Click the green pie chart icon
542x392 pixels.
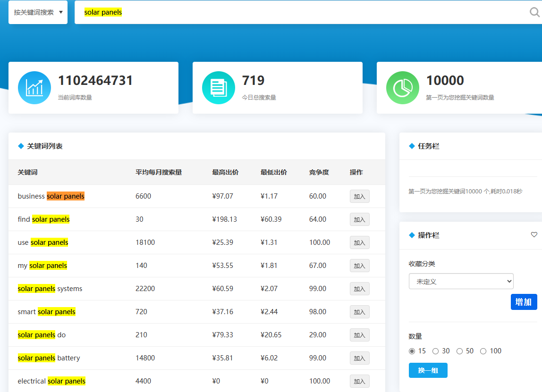(x=403, y=88)
